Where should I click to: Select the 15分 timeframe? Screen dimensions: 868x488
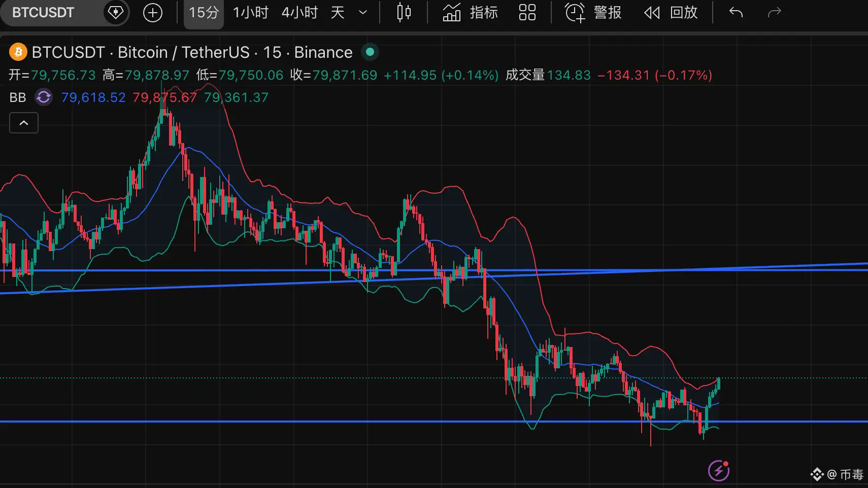pyautogui.click(x=204, y=12)
